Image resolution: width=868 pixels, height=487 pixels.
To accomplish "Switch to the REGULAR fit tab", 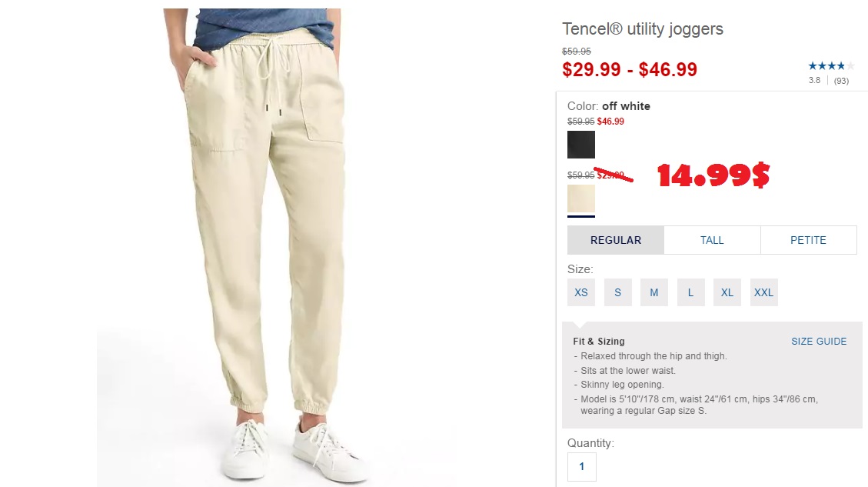I will click(x=616, y=240).
